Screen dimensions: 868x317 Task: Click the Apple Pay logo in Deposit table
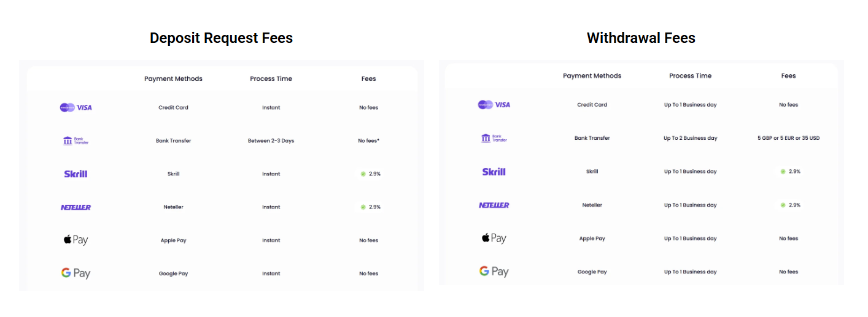(x=76, y=240)
